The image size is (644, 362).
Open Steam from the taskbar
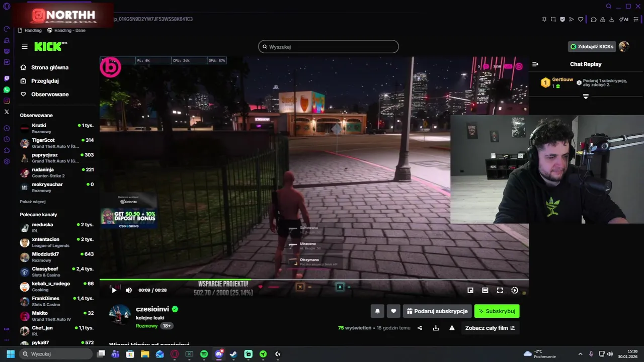click(233, 354)
